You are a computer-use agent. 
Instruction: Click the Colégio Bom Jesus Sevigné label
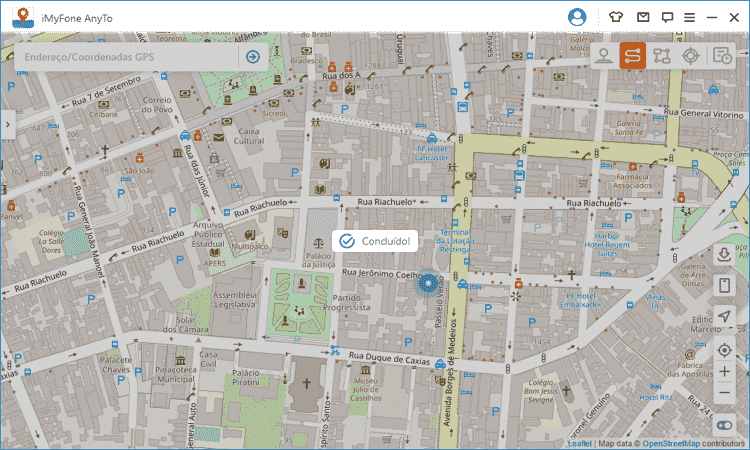coord(540,391)
